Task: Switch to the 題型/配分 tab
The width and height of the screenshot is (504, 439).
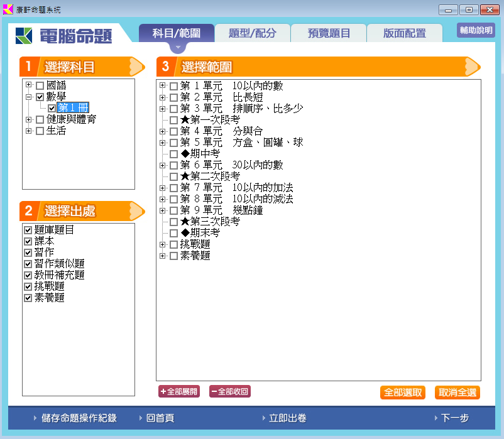Action: pos(252,33)
